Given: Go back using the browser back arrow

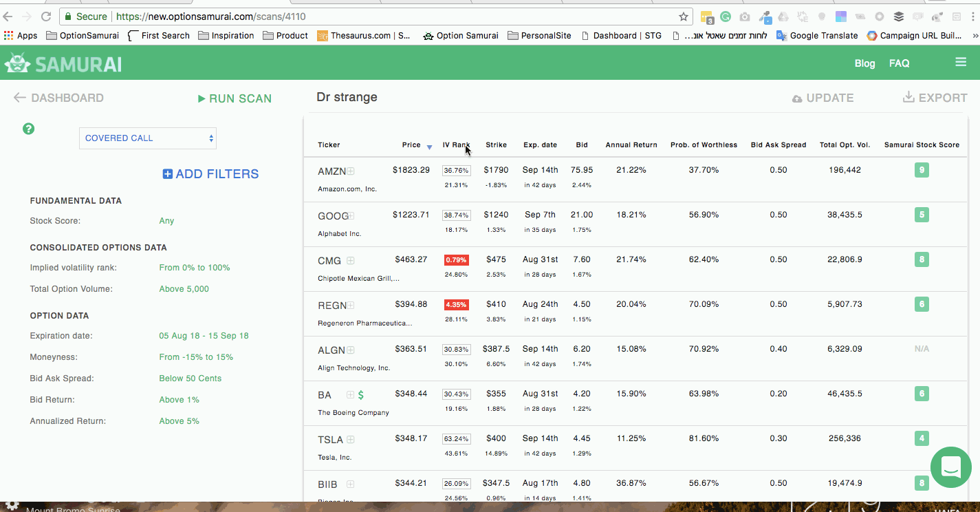Looking at the screenshot, I should tap(9, 17).
